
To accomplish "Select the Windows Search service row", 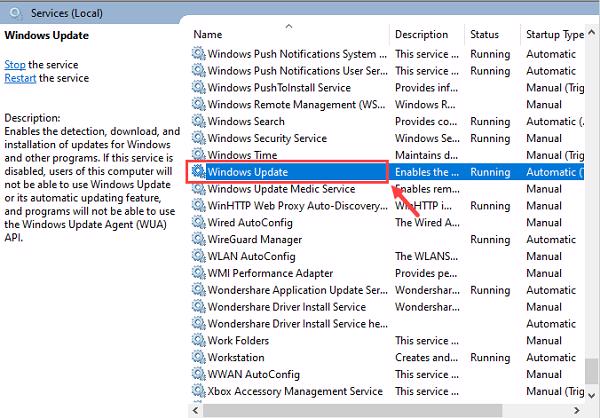I will [387, 121].
